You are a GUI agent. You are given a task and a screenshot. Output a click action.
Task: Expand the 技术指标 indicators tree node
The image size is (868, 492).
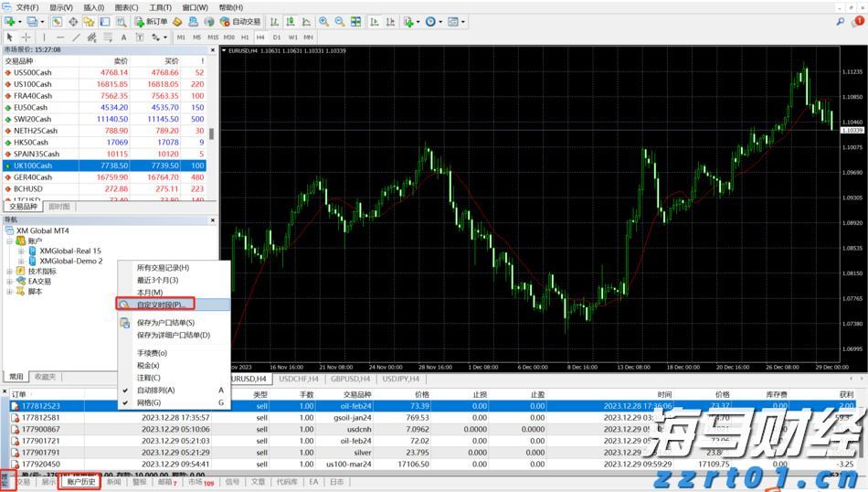(x=10, y=272)
